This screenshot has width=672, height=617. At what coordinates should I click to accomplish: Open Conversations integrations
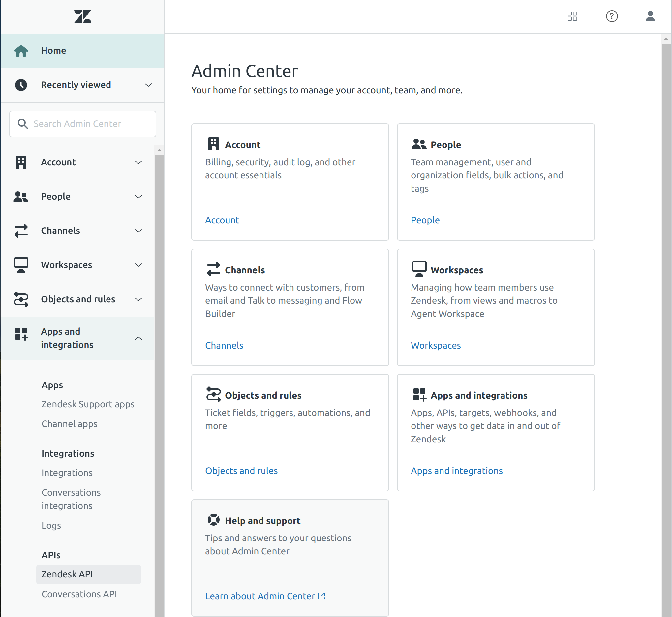[71, 499]
